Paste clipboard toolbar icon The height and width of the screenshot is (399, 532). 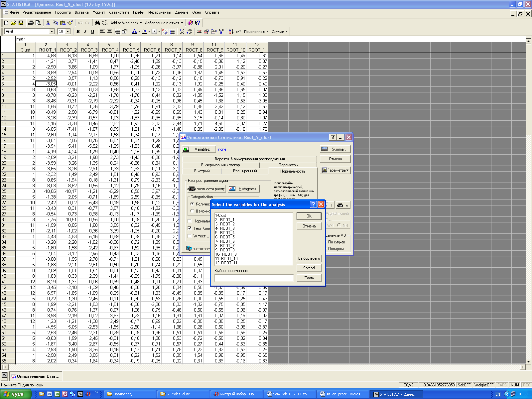pos(63,23)
